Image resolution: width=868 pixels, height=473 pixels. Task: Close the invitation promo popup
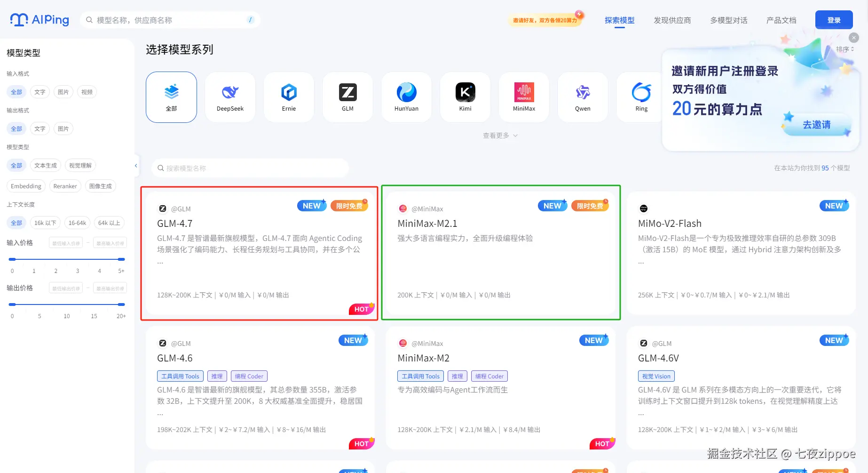point(854,38)
